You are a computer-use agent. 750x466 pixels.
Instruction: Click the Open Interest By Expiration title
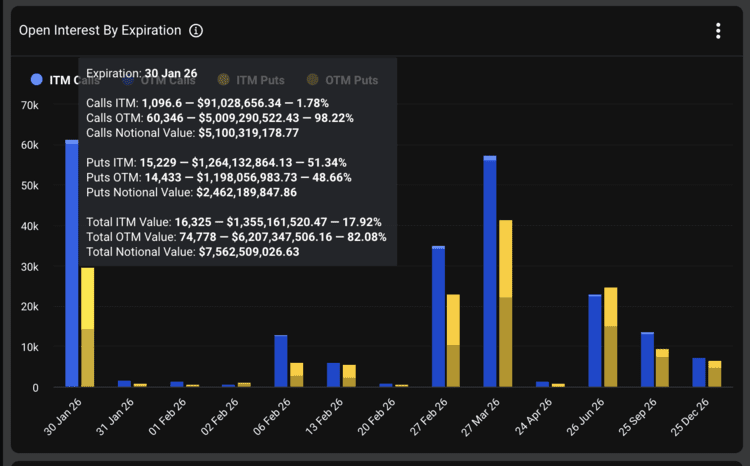[x=100, y=31]
